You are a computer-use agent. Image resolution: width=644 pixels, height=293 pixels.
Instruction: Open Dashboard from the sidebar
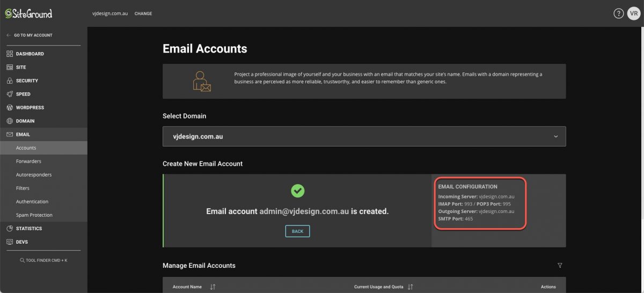30,54
